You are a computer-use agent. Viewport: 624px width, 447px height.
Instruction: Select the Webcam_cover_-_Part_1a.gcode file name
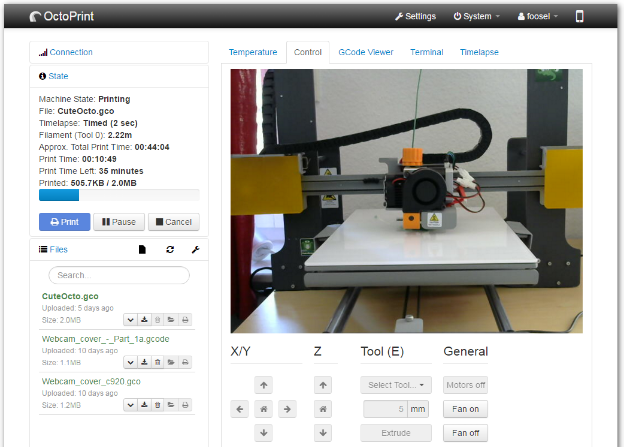coord(105,339)
